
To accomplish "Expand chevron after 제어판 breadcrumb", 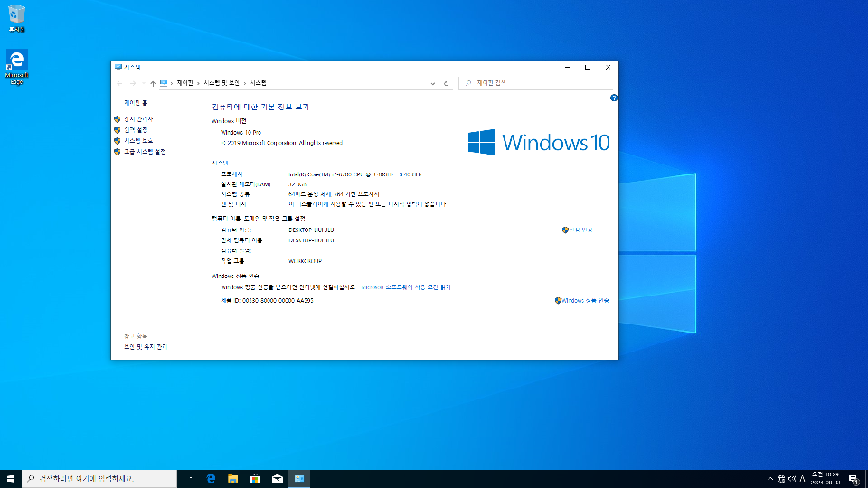I will coord(198,83).
